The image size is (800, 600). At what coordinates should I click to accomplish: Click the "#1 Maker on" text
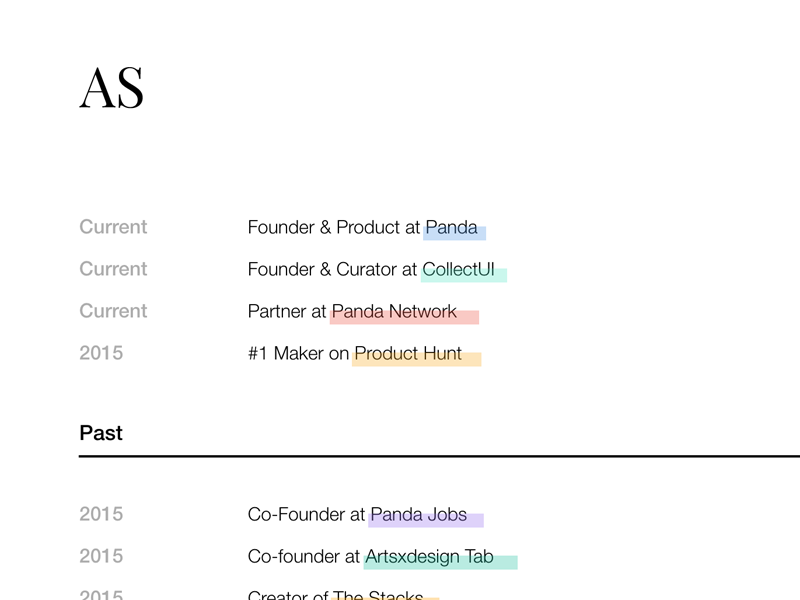point(298,354)
